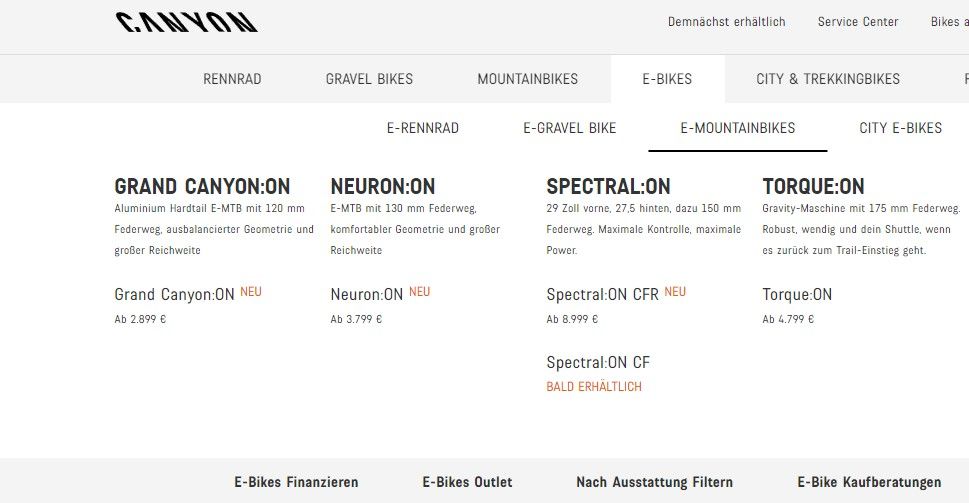Click Grand Canyon:ON description text

click(214, 229)
